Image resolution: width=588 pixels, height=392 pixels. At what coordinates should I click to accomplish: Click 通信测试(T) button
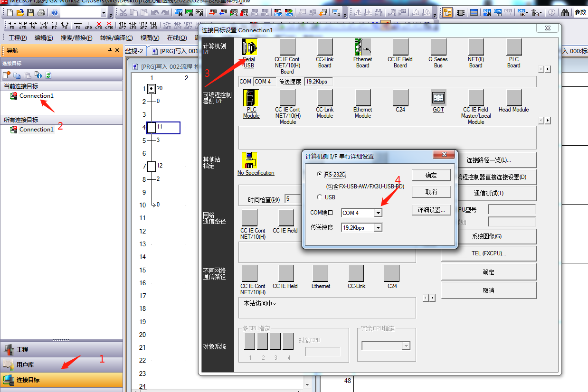coord(489,193)
